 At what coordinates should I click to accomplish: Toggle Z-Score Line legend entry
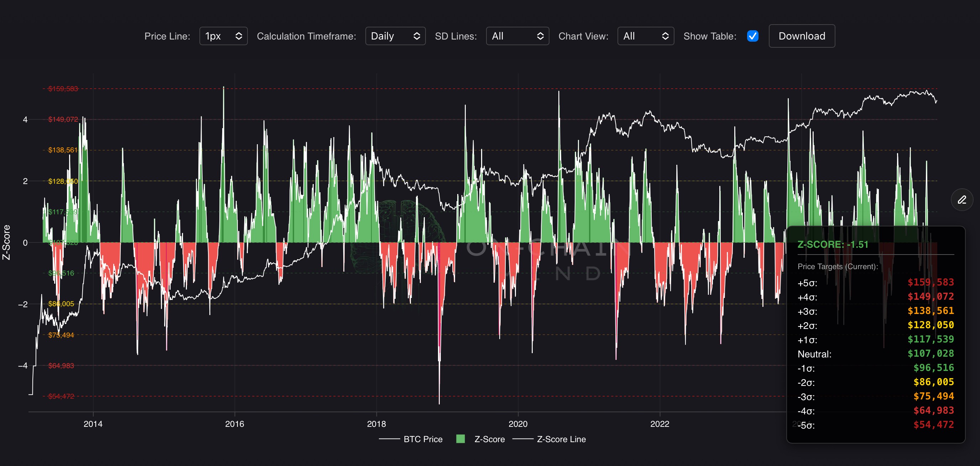click(561, 439)
